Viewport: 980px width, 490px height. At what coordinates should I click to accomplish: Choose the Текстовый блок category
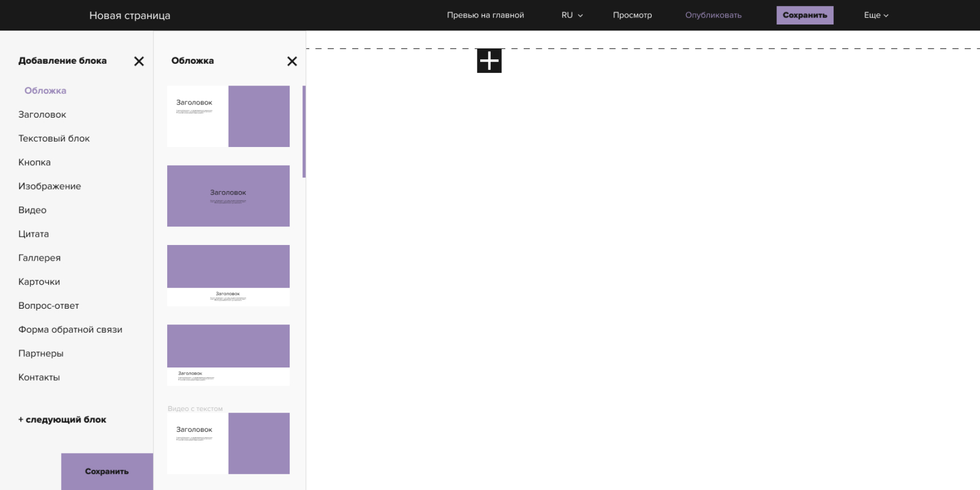tap(54, 138)
